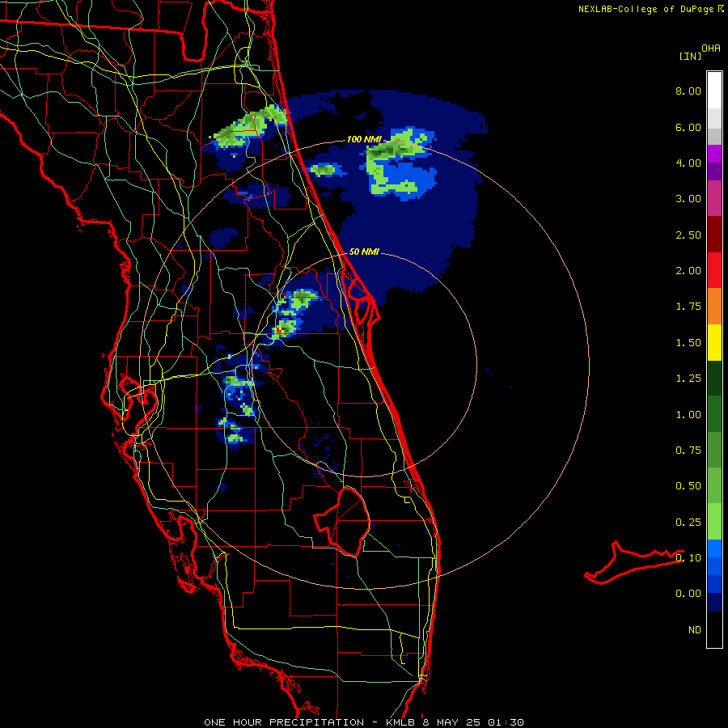Click the 0.10 legend value
728x728 pixels.
(688, 558)
